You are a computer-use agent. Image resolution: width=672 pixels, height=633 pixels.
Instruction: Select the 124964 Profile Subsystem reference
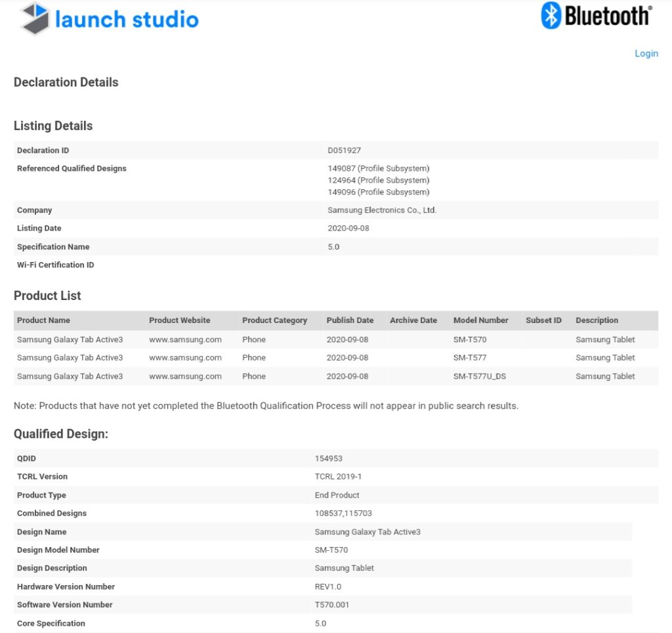pos(378,181)
